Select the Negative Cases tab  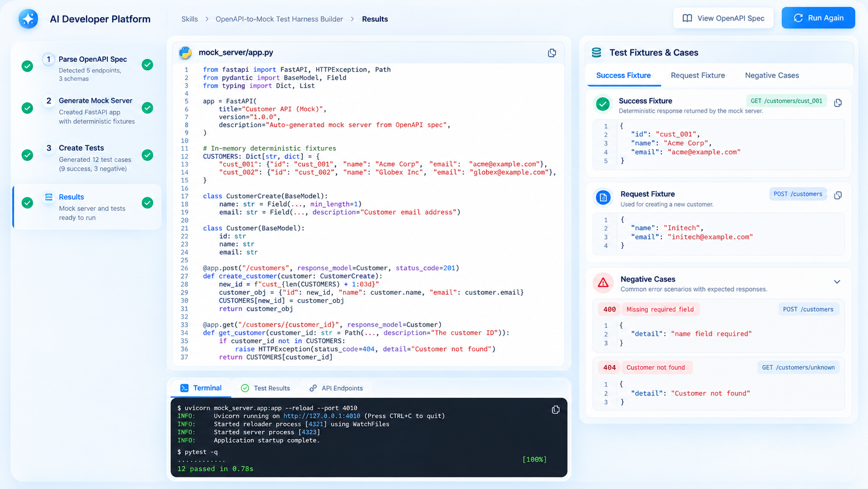pyautogui.click(x=772, y=75)
